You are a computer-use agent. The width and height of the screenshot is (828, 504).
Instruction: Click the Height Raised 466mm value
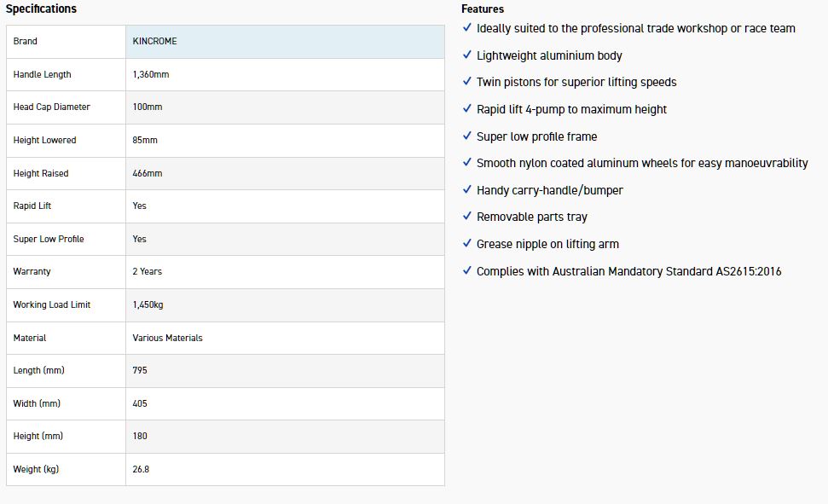pos(148,173)
